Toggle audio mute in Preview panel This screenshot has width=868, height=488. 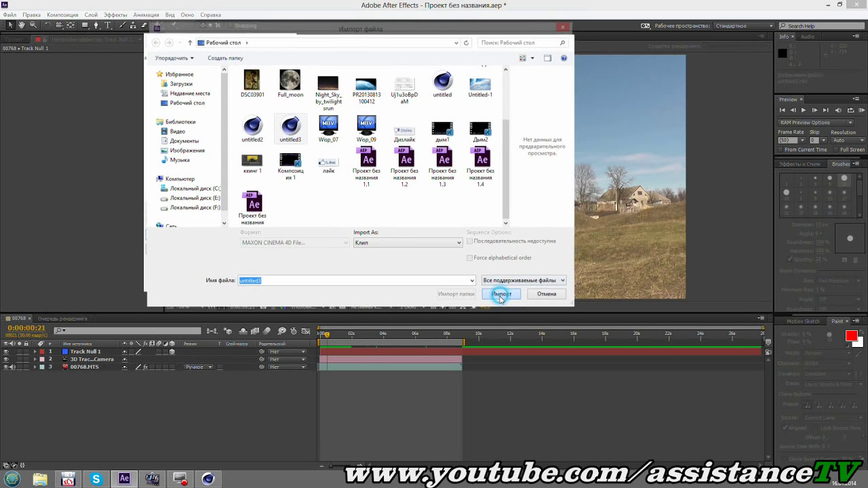click(x=839, y=110)
